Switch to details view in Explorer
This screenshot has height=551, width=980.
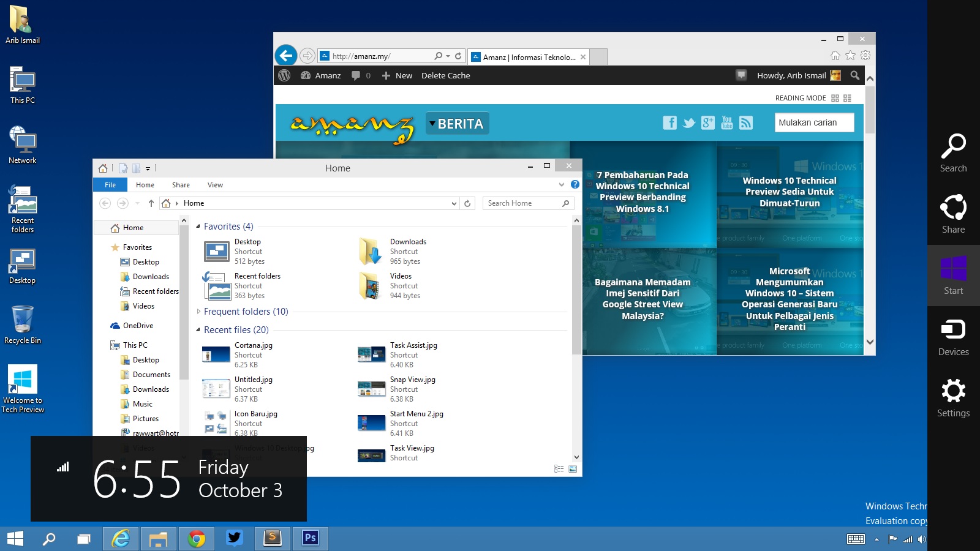click(x=559, y=469)
